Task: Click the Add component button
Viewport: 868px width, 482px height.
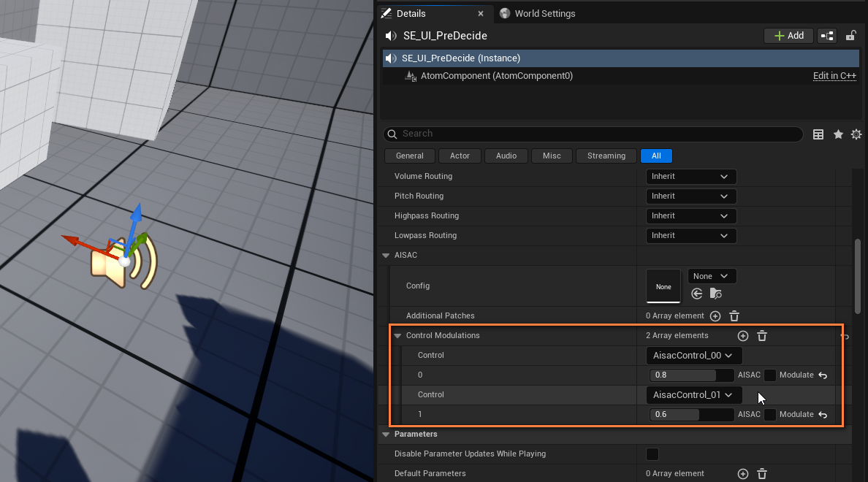Action: [788, 35]
